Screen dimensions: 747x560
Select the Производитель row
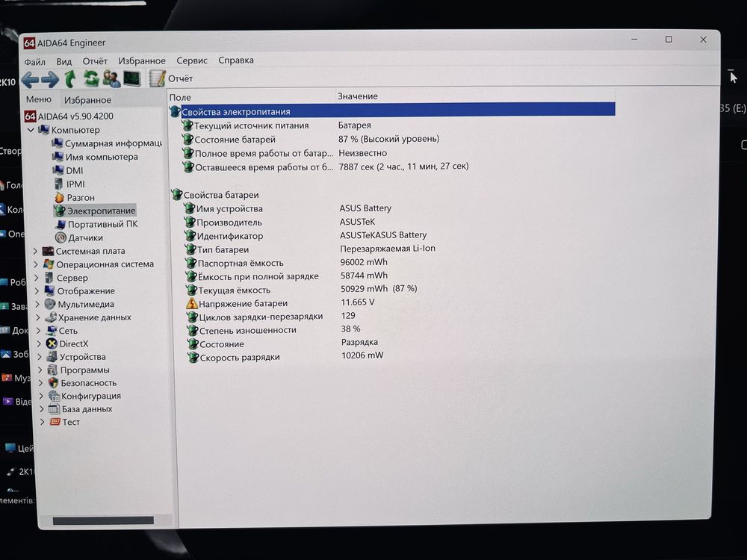click(x=279, y=222)
